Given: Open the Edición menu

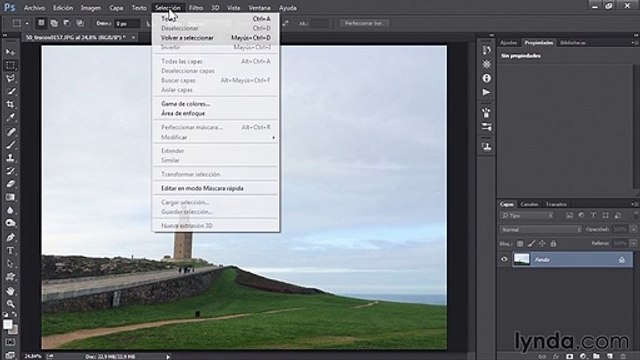Looking at the screenshot, I should pos(63,8).
